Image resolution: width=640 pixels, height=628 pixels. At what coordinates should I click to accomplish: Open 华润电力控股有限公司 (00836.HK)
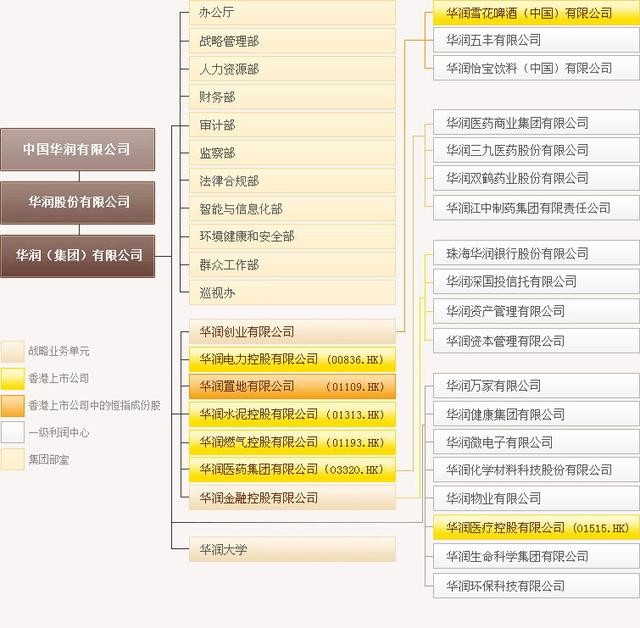pos(292,359)
